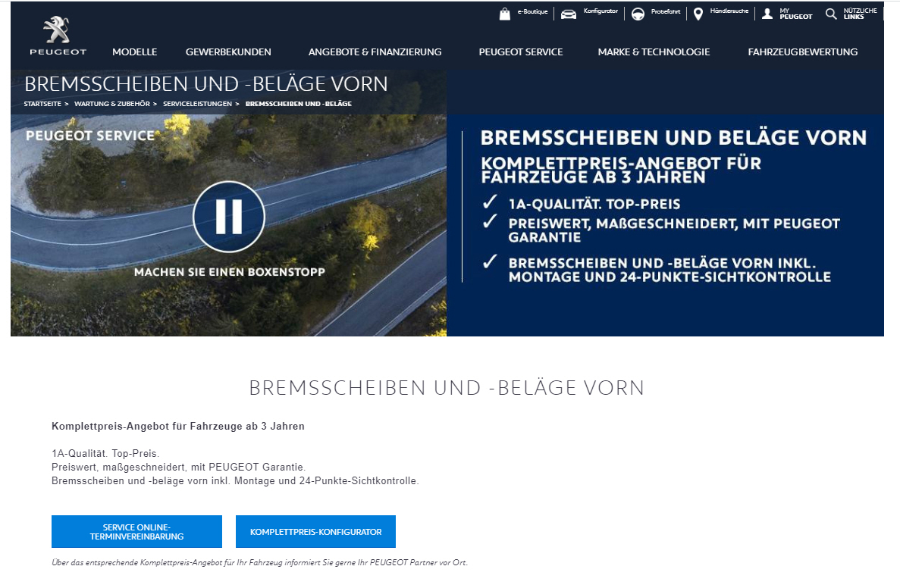Click the Händlersuche link text
Image resolution: width=900 pixels, height=588 pixels.
click(729, 11)
